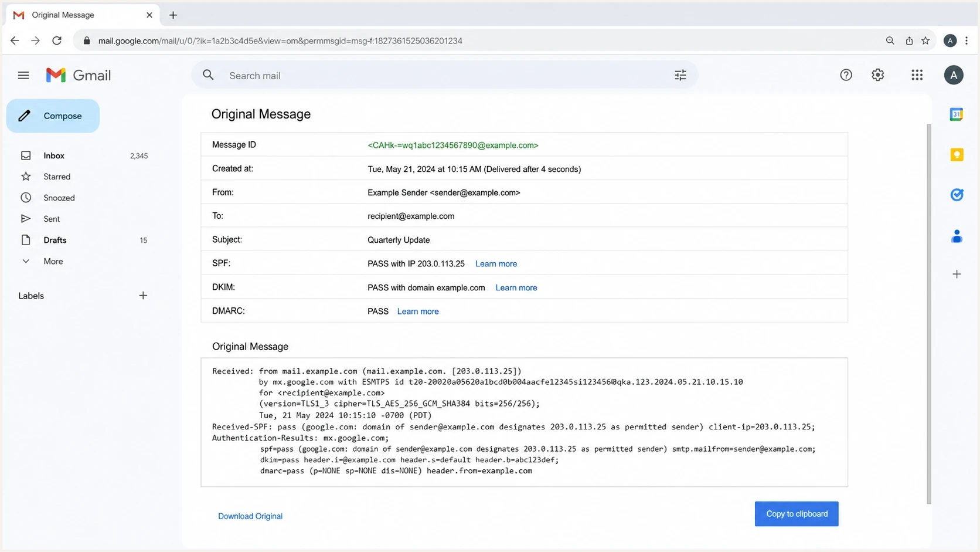
Task: Click sender address sender@example.com in From row
Action: pos(475,192)
